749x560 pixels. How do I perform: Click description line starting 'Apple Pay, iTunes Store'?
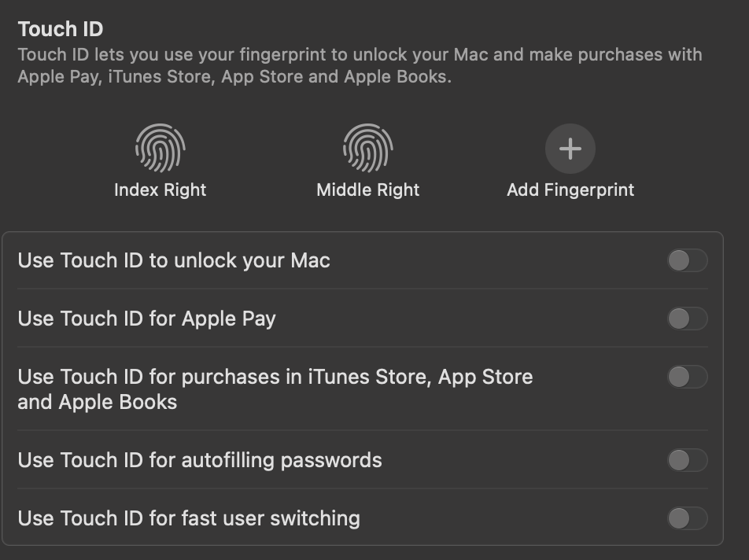234,78
